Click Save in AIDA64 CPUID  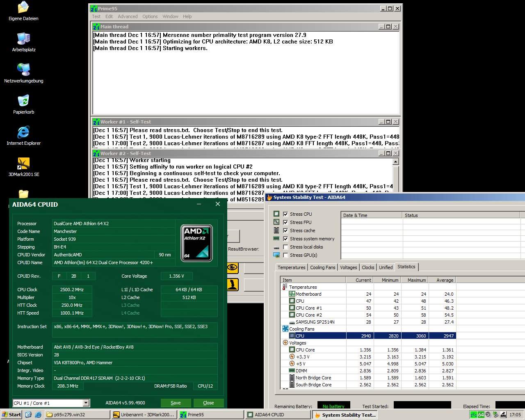176,403
